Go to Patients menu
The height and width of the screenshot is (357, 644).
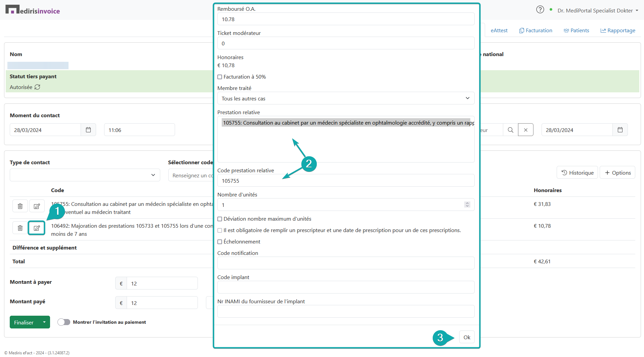tap(576, 30)
